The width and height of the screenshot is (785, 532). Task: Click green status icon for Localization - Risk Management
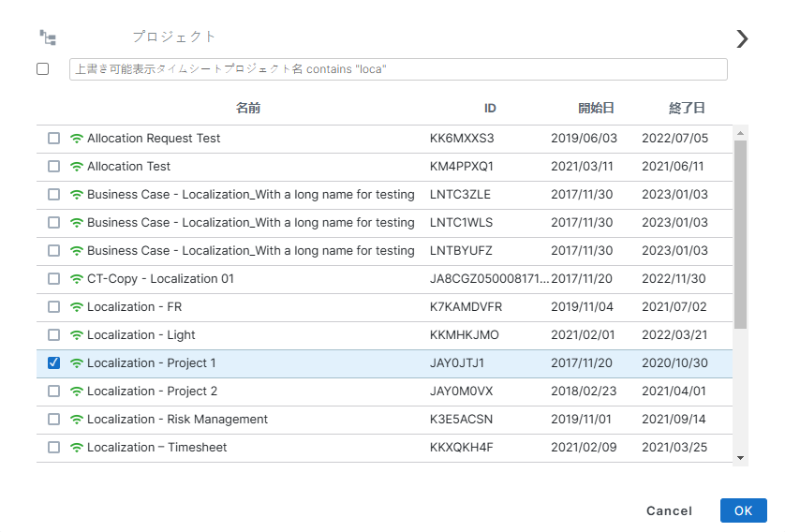[x=77, y=420]
